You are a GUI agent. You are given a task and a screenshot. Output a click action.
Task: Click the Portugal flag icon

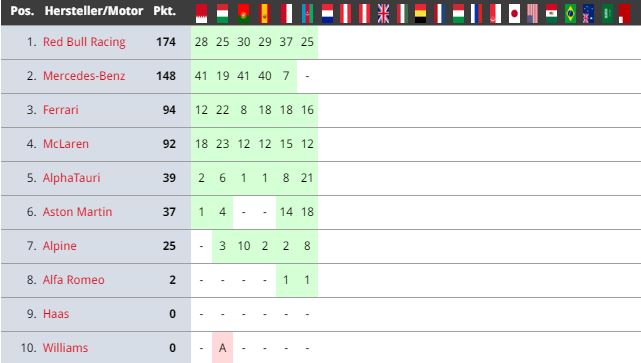coord(244,13)
